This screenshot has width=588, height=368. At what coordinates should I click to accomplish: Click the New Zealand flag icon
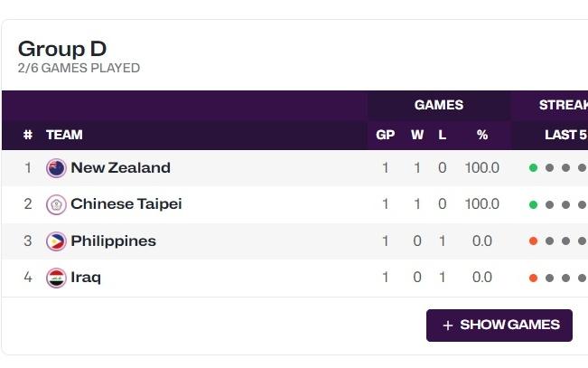[x=56, y=168]
